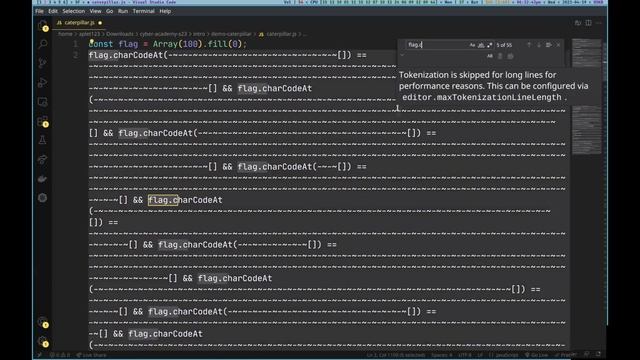This screenshot has width=640, height=360.
Task: Go to previous match in find widget
Action: pyautogui.click(x=529, y=45)
